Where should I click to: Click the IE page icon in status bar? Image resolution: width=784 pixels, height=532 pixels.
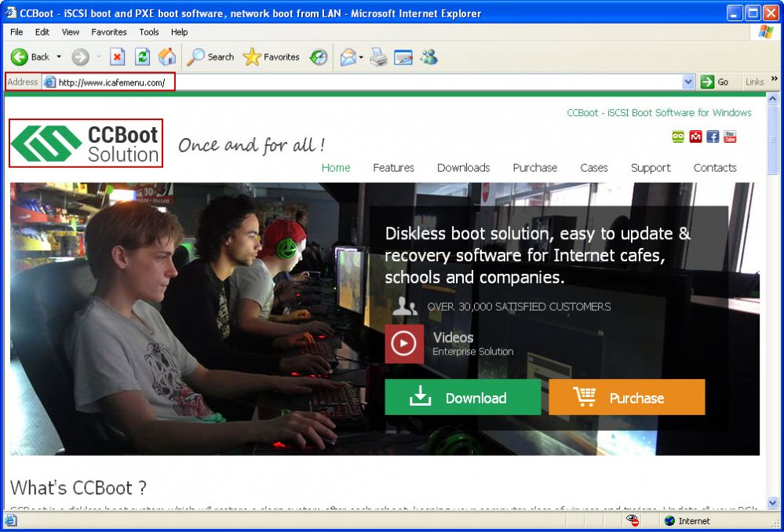coord(10,521)
